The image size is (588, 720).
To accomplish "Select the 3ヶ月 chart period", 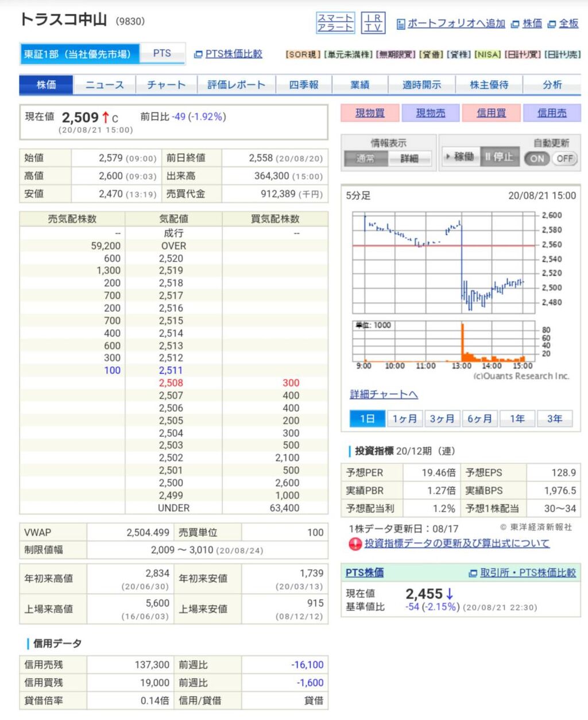I will pyautogui.click(x=442, y=419).
